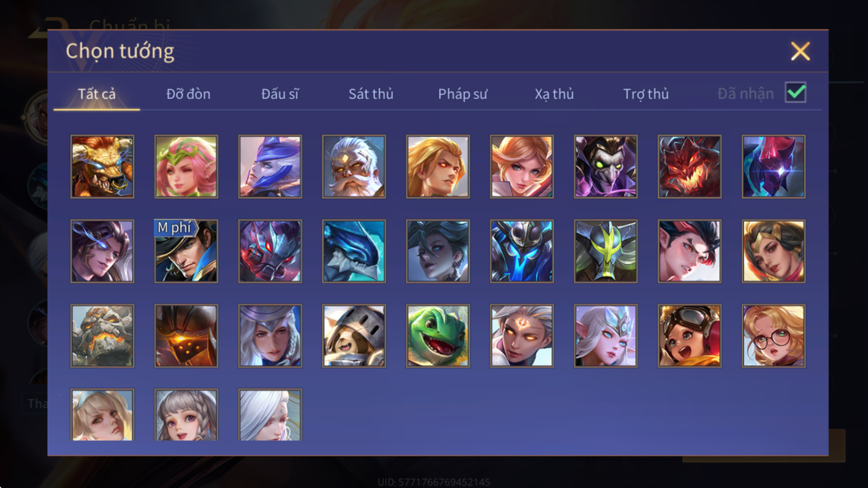The image size is (868, 488).
Task: Choose the hero tagged 'M phí'
Action: click(x=186, y=251)
